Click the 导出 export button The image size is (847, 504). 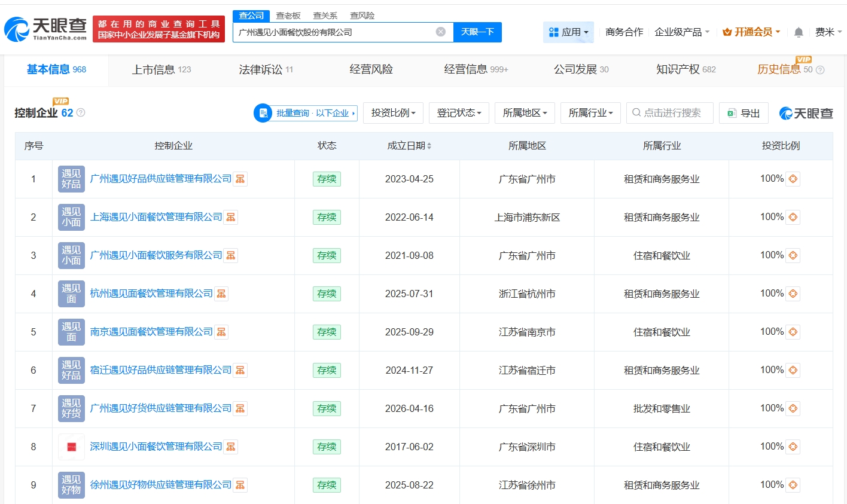(x=744, y=113)
